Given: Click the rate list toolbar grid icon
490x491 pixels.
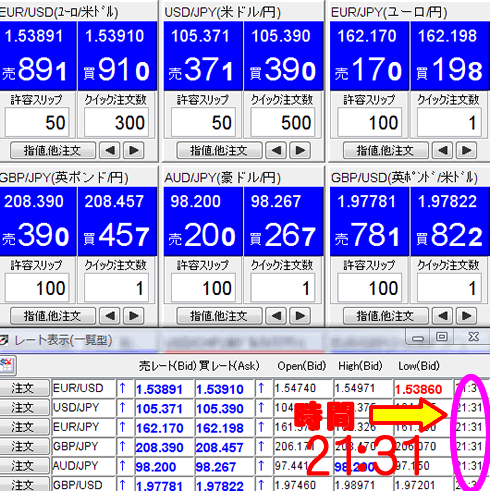Looking at the screenshot, I should (7, 365).
